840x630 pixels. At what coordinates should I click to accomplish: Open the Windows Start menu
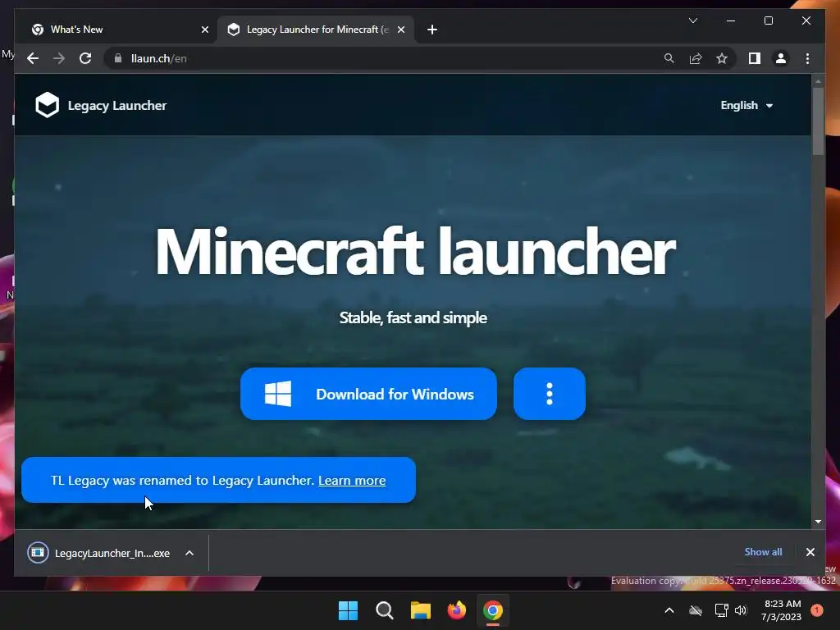click(x=348, y=610)
